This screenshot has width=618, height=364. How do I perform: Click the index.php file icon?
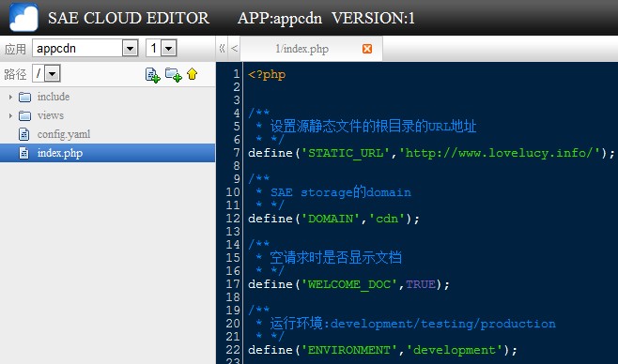pos(24,153)
